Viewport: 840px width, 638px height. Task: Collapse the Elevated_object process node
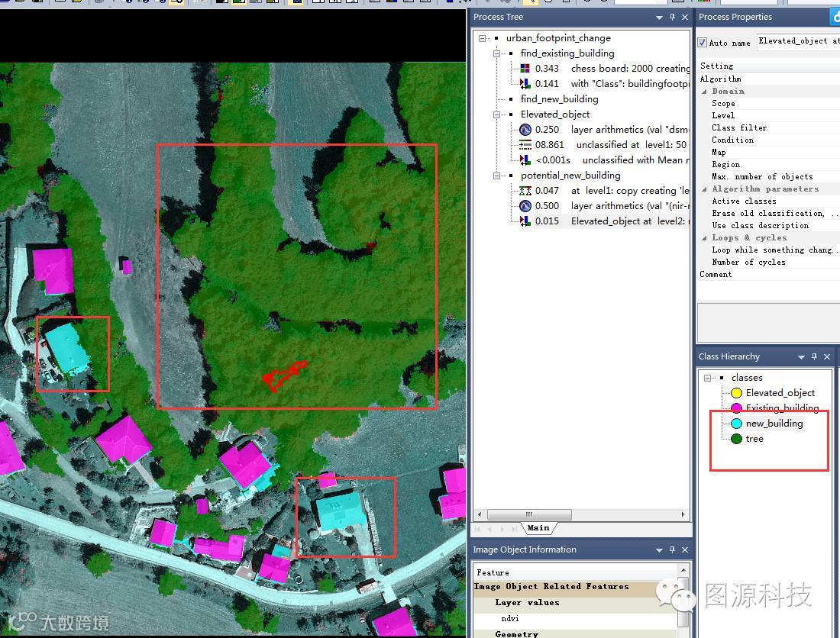496,114
